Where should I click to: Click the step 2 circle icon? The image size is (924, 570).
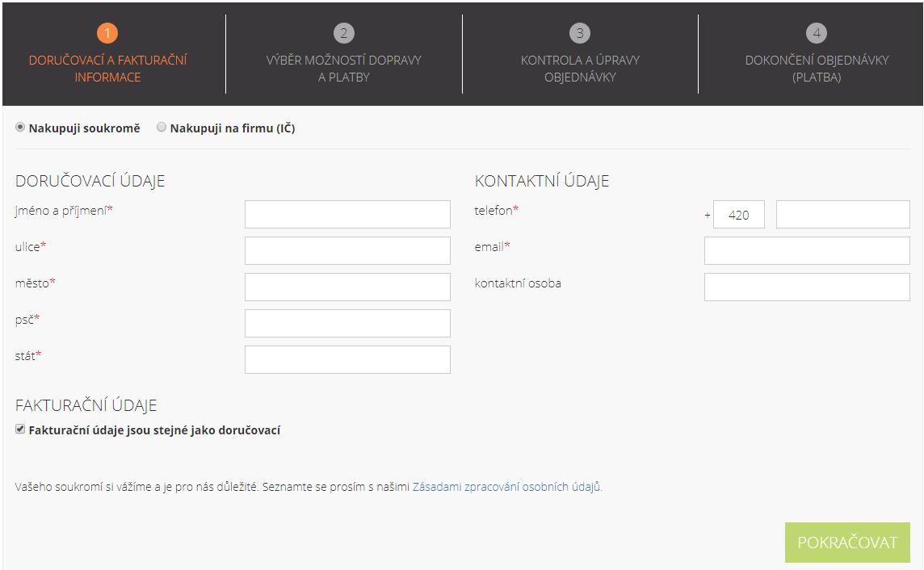coord(343,33)
